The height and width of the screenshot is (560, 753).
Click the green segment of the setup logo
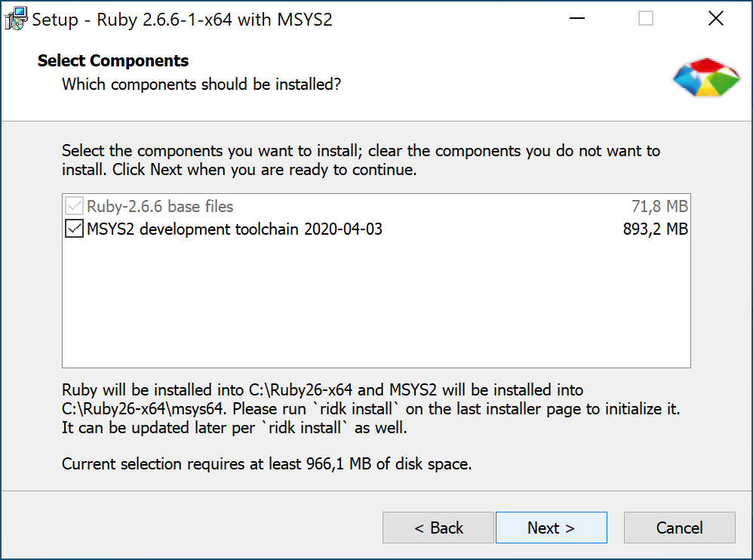(x=721, y=82)
